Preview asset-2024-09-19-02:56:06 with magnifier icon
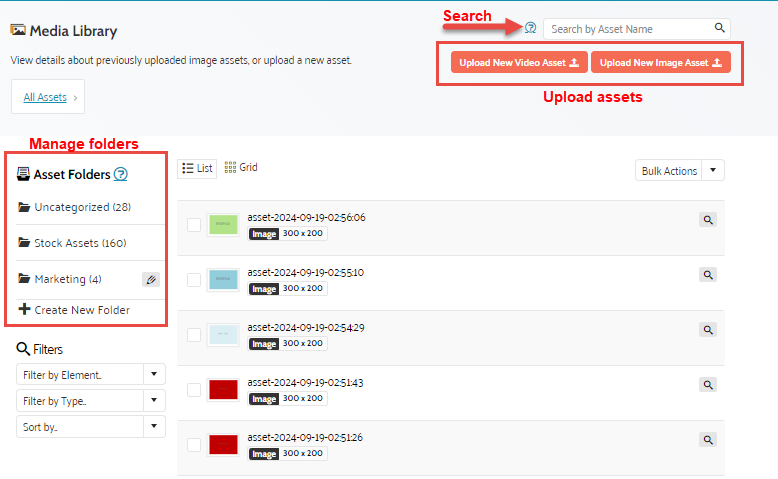This screenshot has width=778, height=479. coord(707,220)
